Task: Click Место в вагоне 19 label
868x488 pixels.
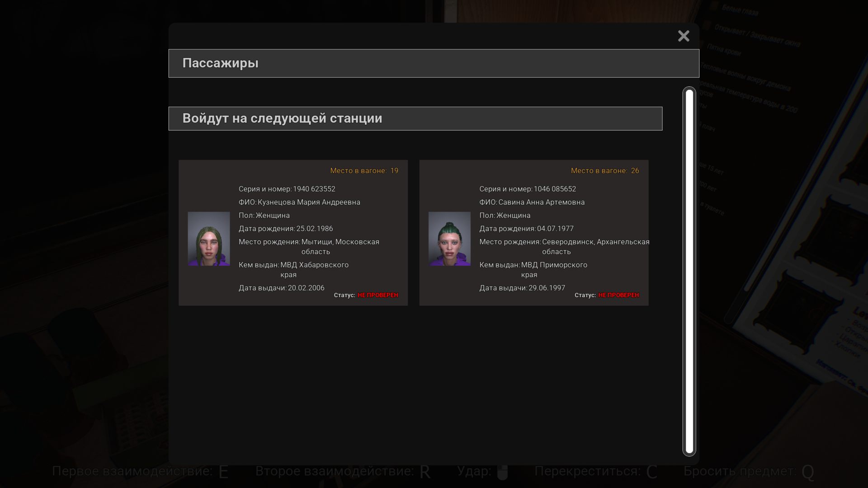Action: pos(364,171)
